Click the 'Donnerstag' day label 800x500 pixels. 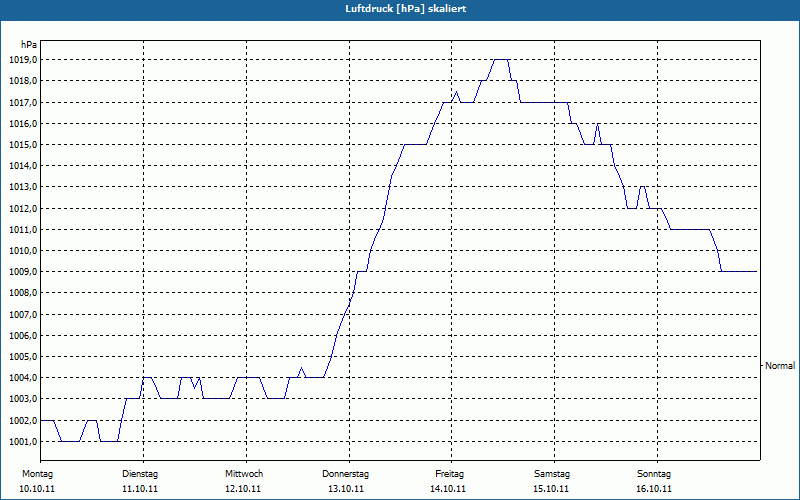345,474
